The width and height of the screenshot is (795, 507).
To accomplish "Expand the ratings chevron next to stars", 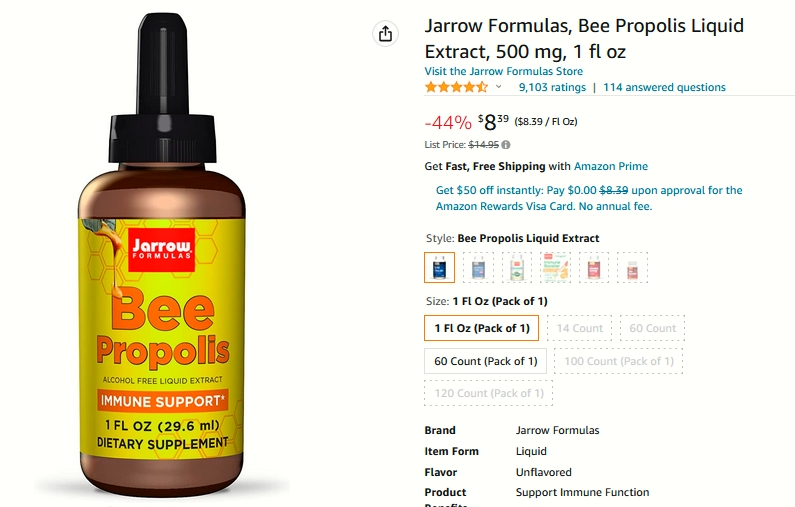I will (x=498, y=87).
